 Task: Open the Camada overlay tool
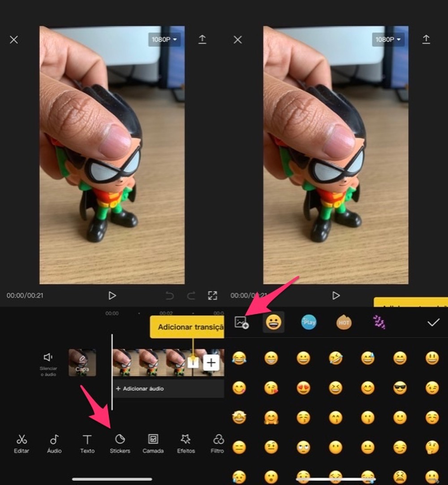point(153,443)
